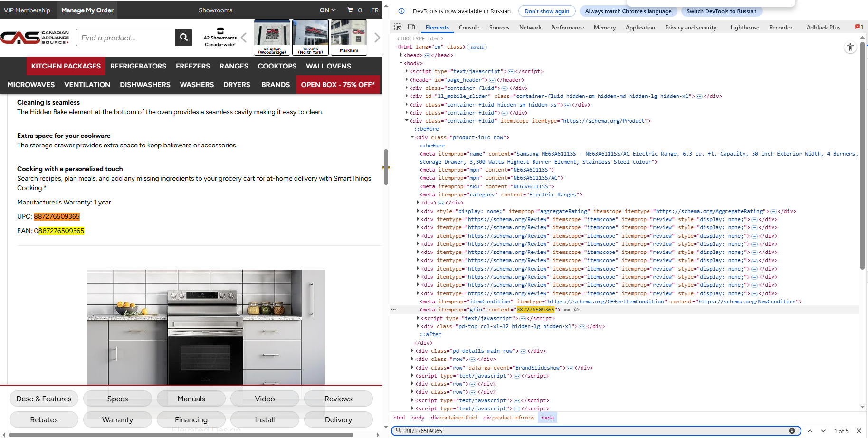Select div.product-info.row breadcrumb
868x438 pixels.
tap(509, 418)
